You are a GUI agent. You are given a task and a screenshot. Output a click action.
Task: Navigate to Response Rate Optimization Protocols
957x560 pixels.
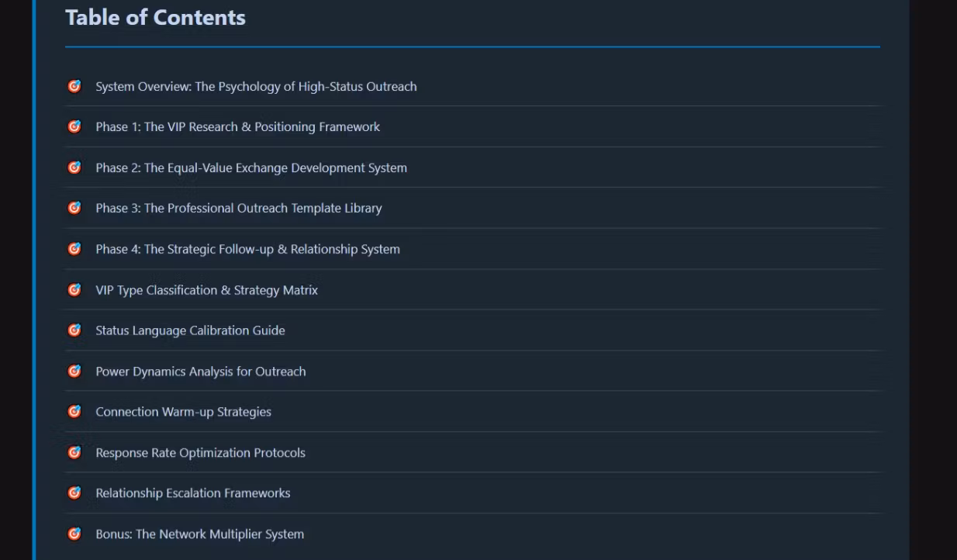tap(200, 453)
